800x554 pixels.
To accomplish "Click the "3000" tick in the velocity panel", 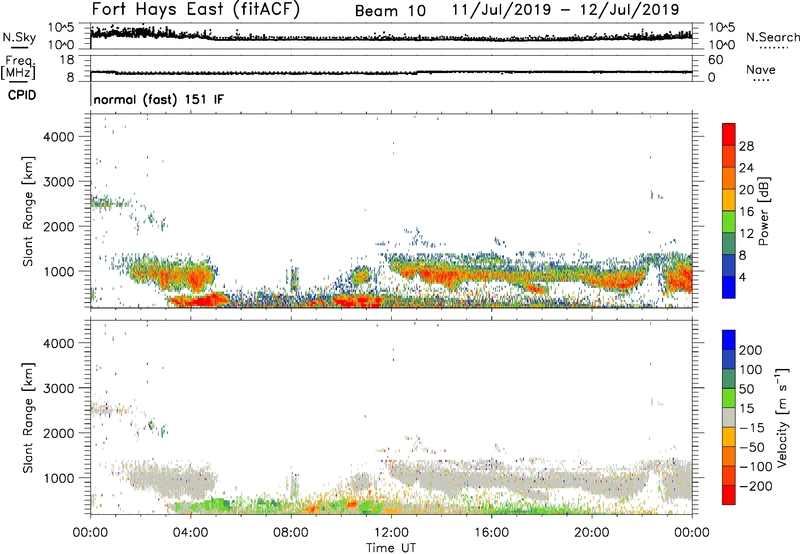I will (59, 388).
